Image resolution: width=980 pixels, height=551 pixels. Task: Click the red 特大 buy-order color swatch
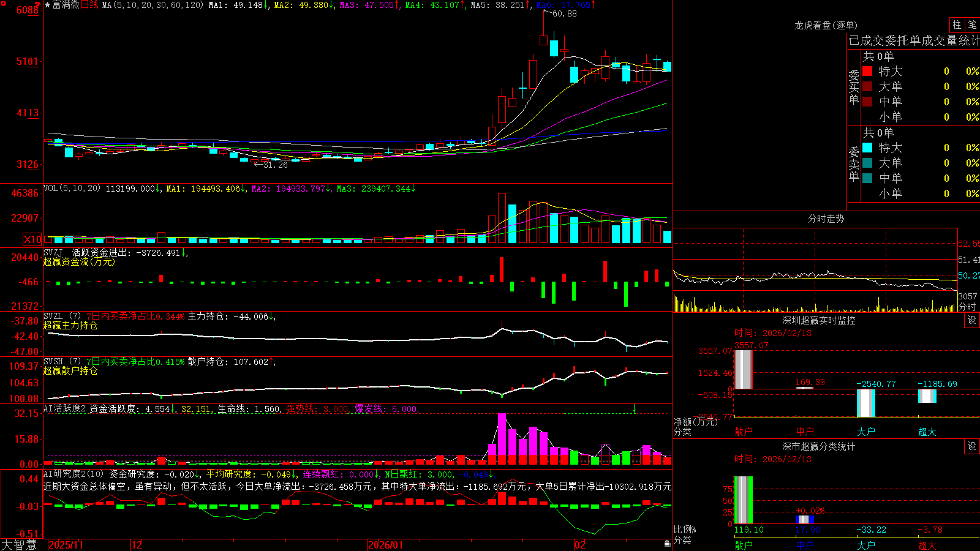pyautogui.click(x=867, y=71)
